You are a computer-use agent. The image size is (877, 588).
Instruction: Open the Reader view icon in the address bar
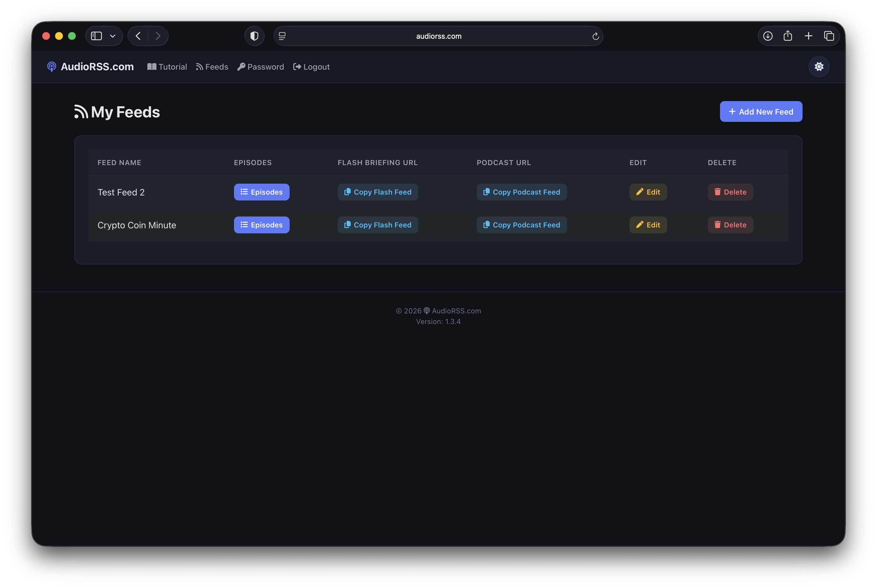point(282,36)
